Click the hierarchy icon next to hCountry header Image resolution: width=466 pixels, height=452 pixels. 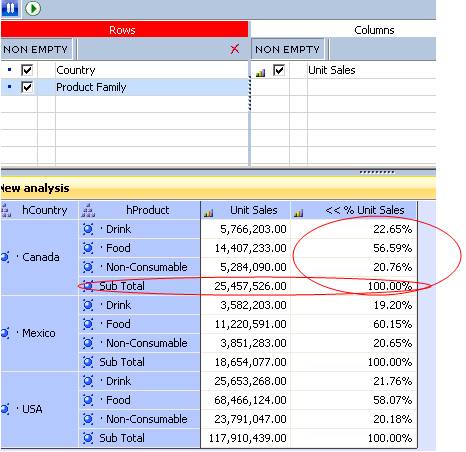click(x=6, y=211)
